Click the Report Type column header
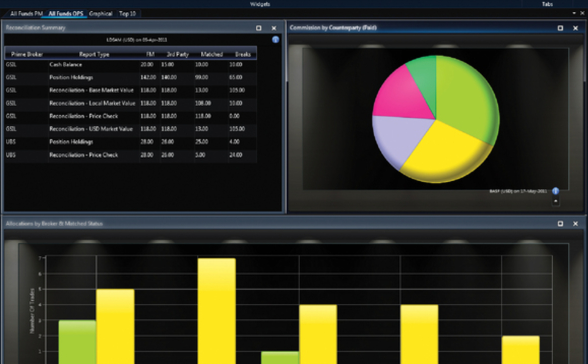The image size is (588, 364). [94, 54]
